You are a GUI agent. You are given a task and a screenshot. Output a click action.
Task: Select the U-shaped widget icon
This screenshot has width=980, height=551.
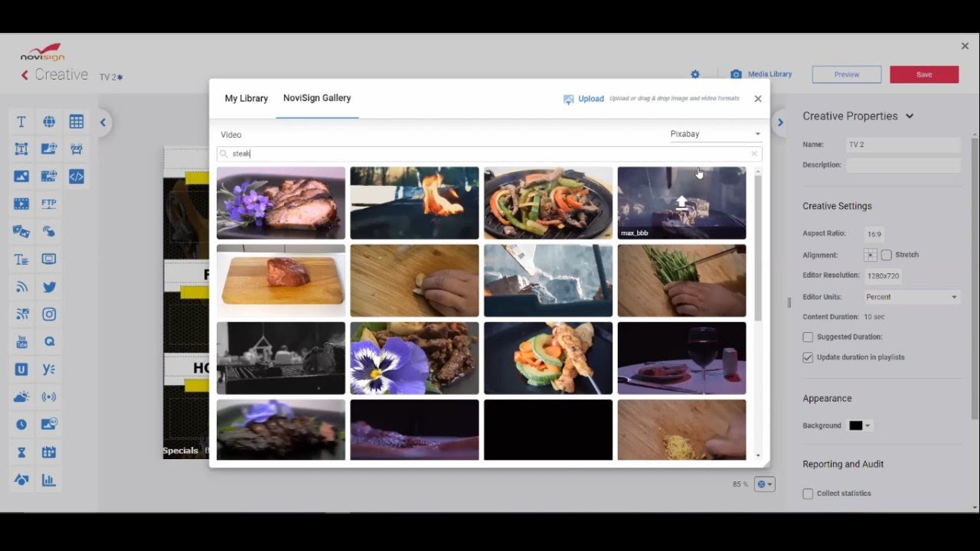[x=21, y=369]
